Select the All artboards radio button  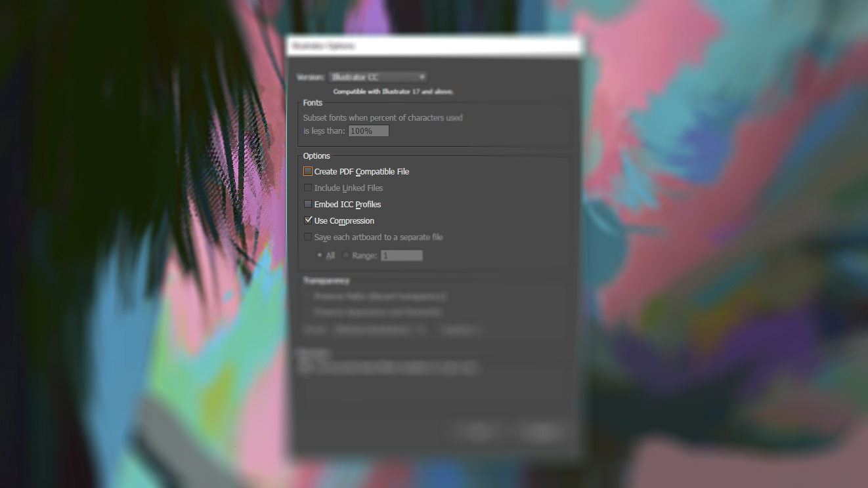click(x=320, y=256)
